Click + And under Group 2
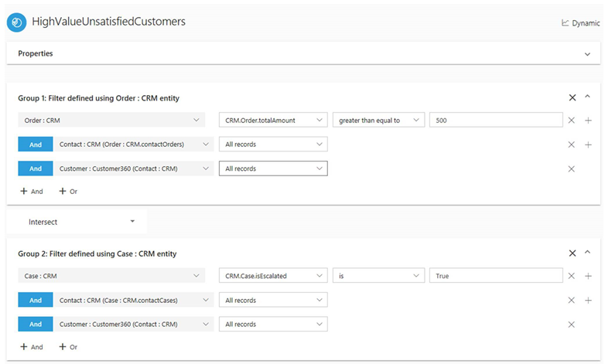The height and width of the screenshot is (364, 605). tap(32, 347)
